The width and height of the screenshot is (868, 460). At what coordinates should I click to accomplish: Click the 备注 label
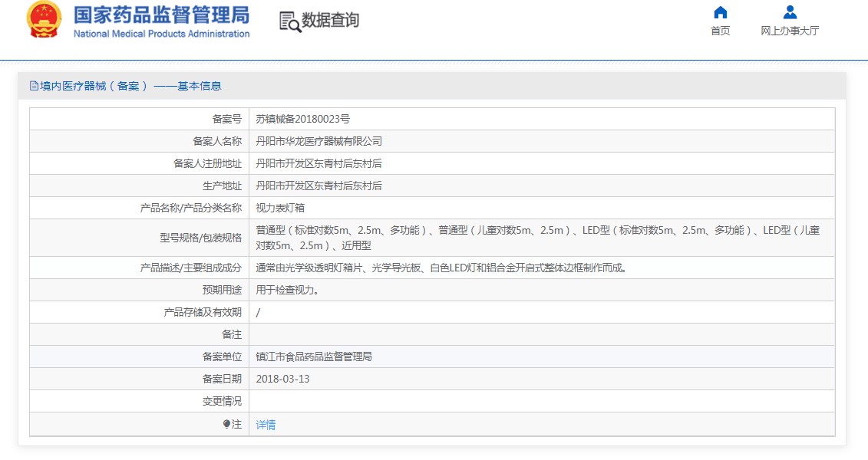click(x=232, y=334)
